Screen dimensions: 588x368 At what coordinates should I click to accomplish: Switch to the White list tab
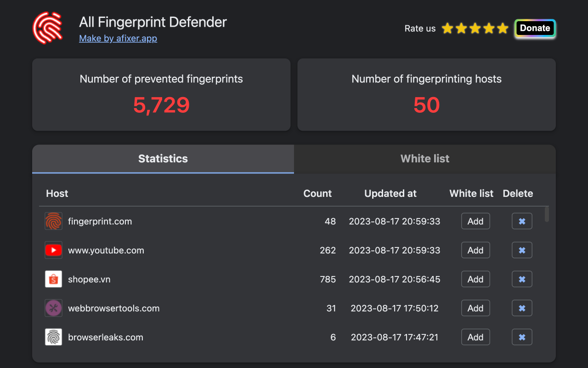click(424, 159)
